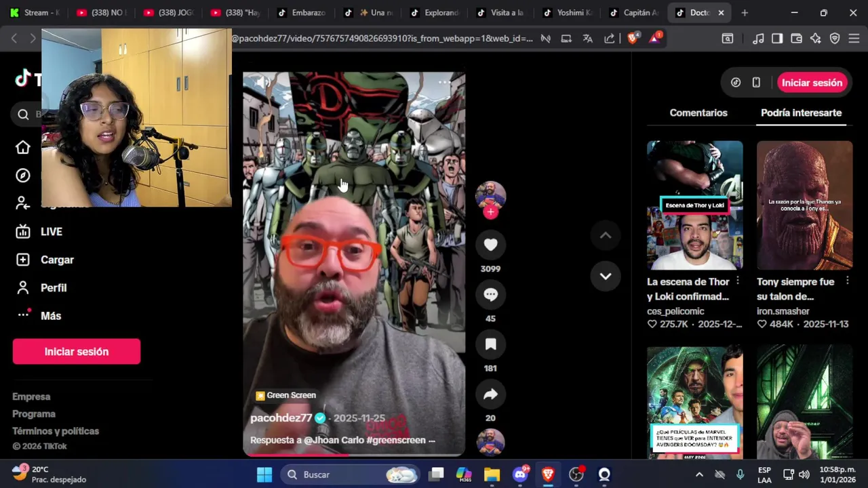Open a new browser tab

[745, 13]
